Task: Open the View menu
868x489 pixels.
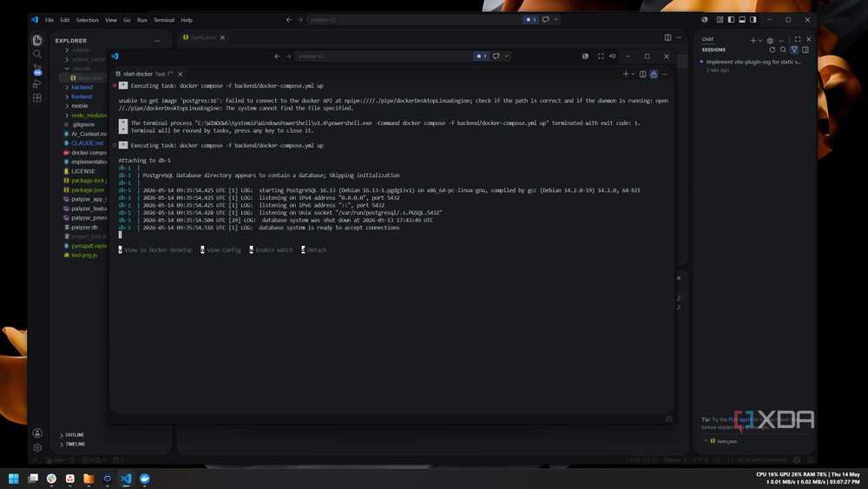Action: (111, 20)
